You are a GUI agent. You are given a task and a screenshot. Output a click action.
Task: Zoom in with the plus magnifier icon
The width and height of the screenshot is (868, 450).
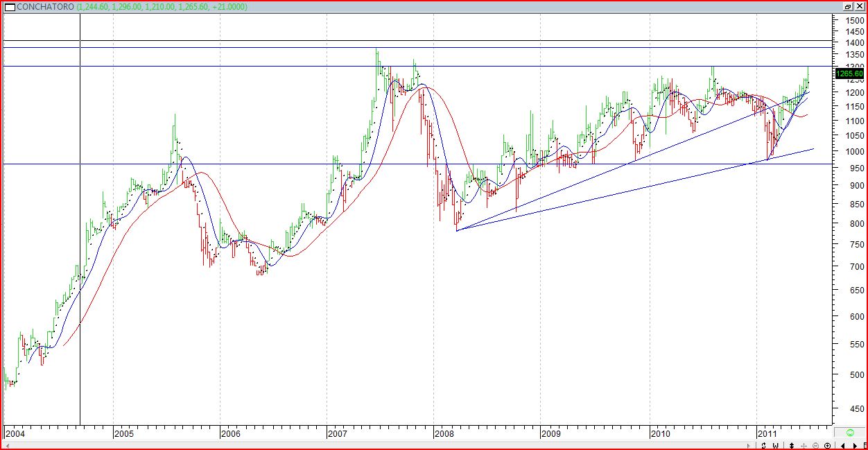[828, 445]
